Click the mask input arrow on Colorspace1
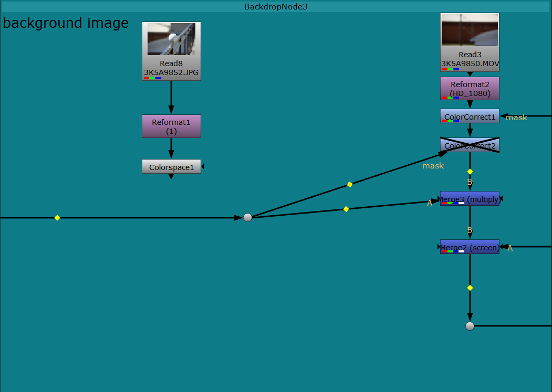The image size is (552, 392). coord(203,166)
